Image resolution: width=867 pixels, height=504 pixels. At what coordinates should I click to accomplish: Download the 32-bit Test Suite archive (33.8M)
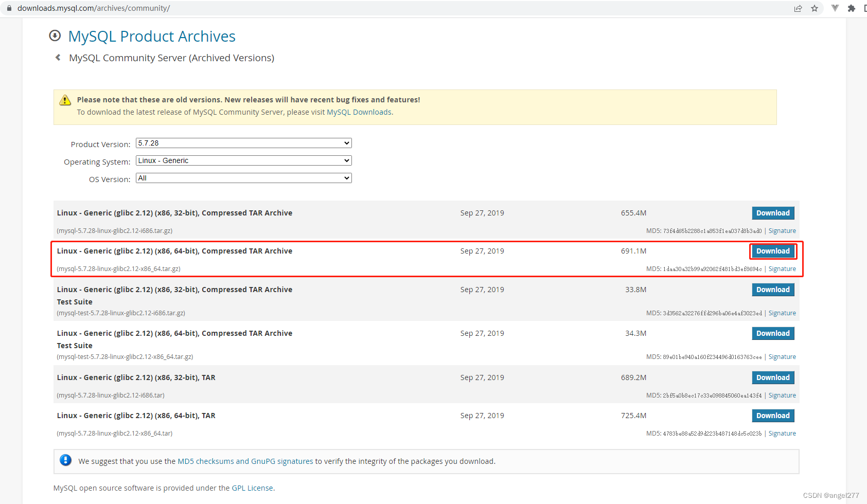coord(773,290)
